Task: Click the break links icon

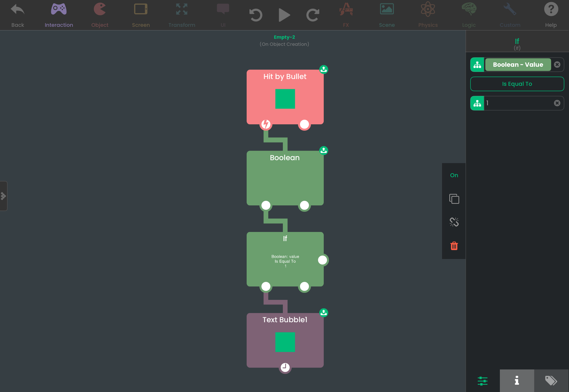Action: click(454, 222)
